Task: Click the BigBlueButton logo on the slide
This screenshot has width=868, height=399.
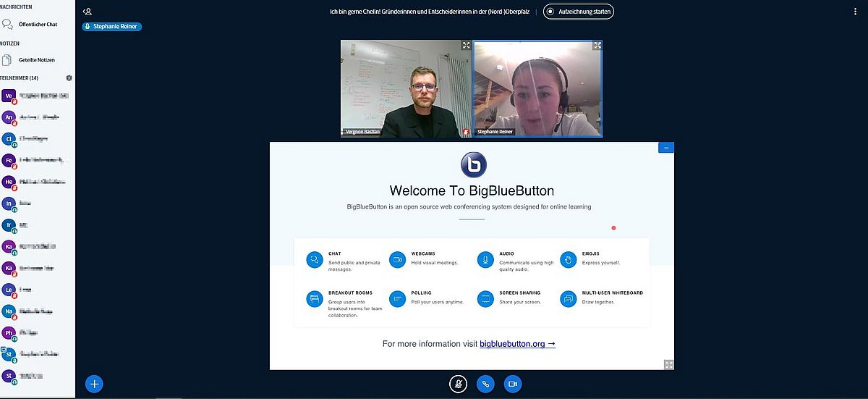Action: [x=474, y=164]
